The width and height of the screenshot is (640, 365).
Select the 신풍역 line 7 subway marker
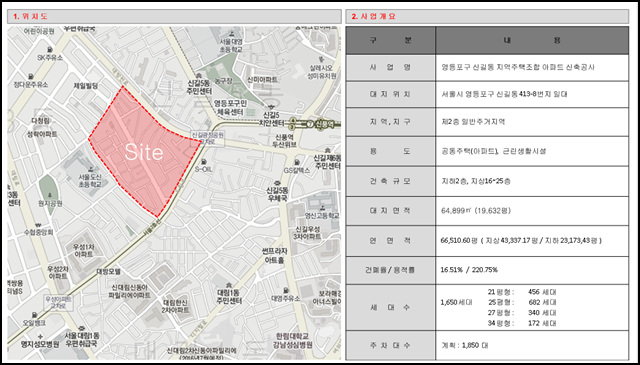[310, 123]
